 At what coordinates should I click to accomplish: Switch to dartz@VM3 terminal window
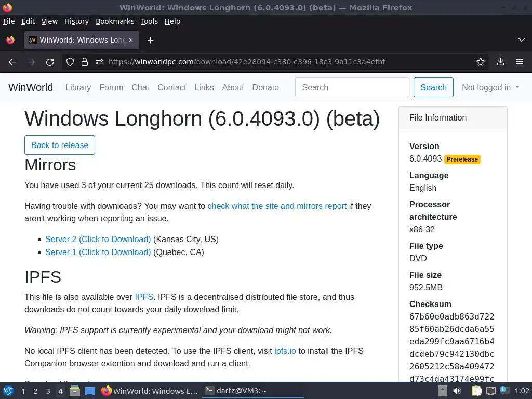pyautogui.click(x=253, y=391)
